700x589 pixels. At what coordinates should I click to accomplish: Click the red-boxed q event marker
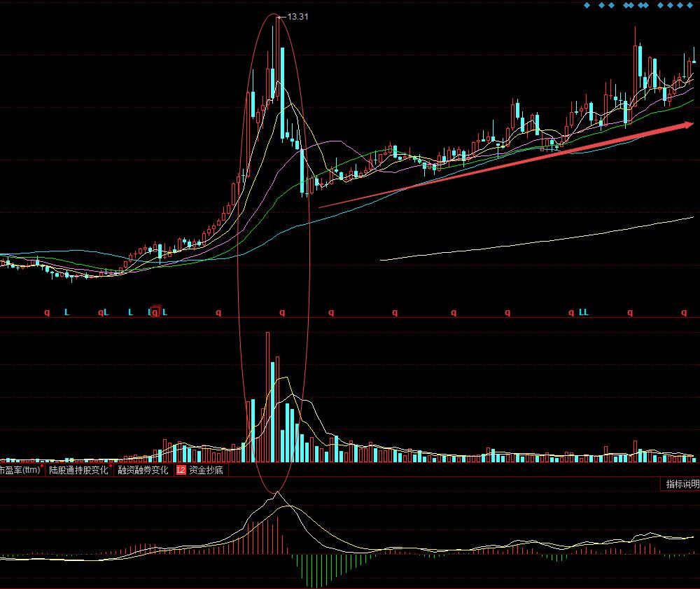(155, 312)
